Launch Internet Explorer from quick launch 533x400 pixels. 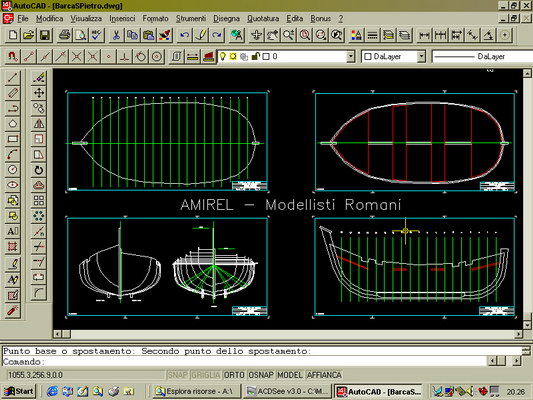point(52,392)
